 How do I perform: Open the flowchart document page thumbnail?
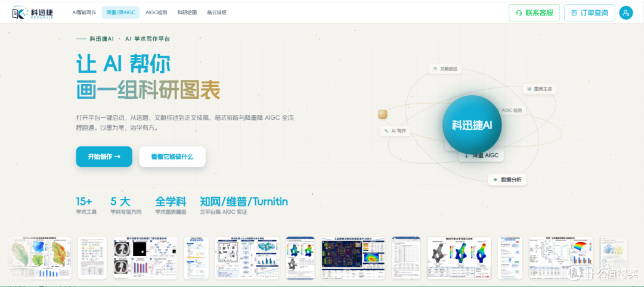coord(92,258)
